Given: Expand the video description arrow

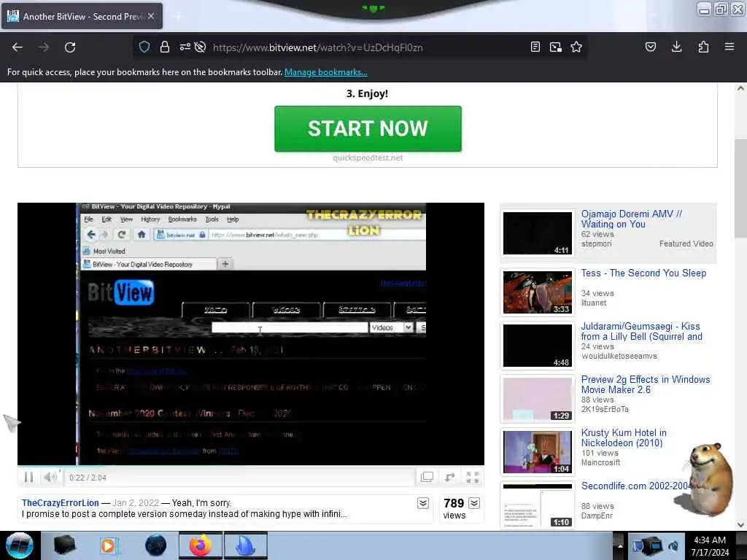Looking at the screenshot, I should [423, 503].
